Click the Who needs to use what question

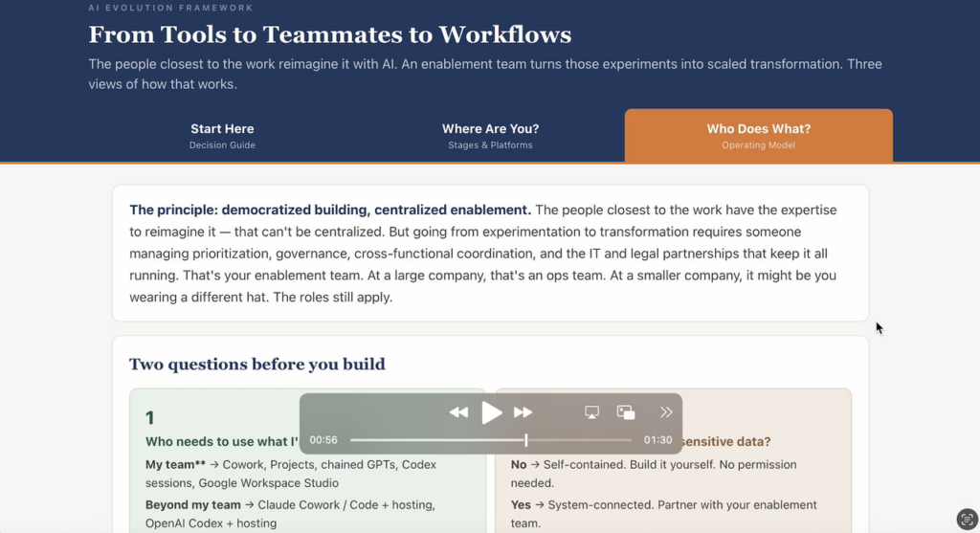coord(222,441)
